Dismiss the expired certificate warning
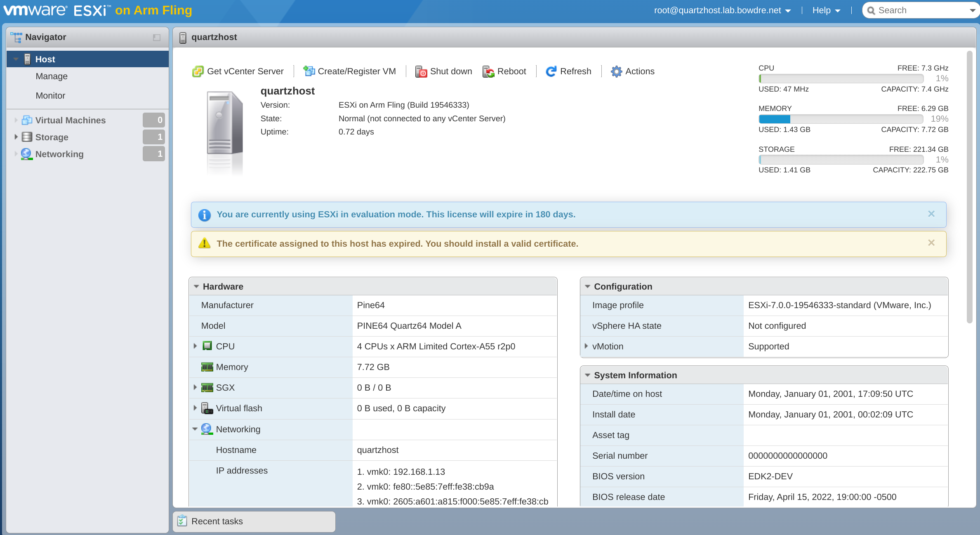The image size is (980, 535). pos(931,243)
